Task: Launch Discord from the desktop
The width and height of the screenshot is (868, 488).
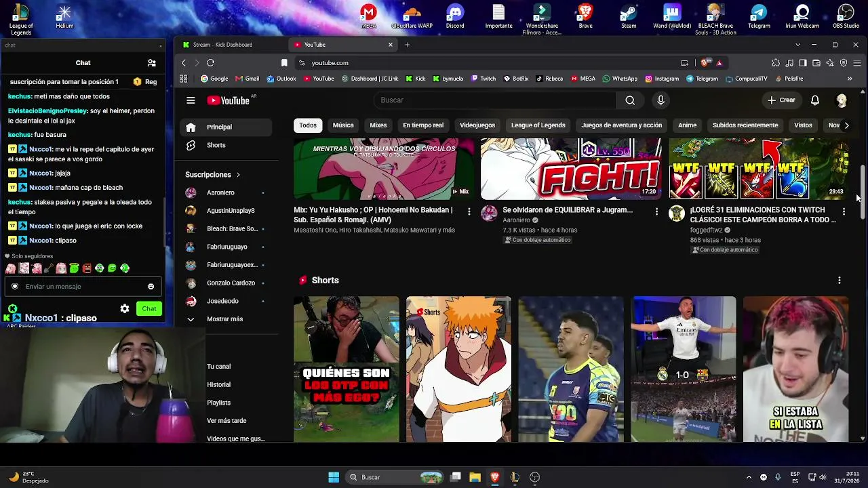Action: [455, 17]
